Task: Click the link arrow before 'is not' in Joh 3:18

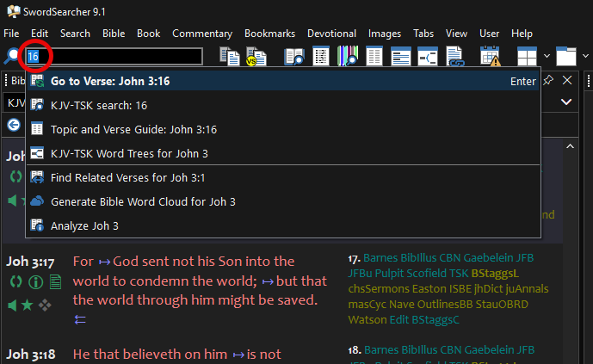Action: 238,355
